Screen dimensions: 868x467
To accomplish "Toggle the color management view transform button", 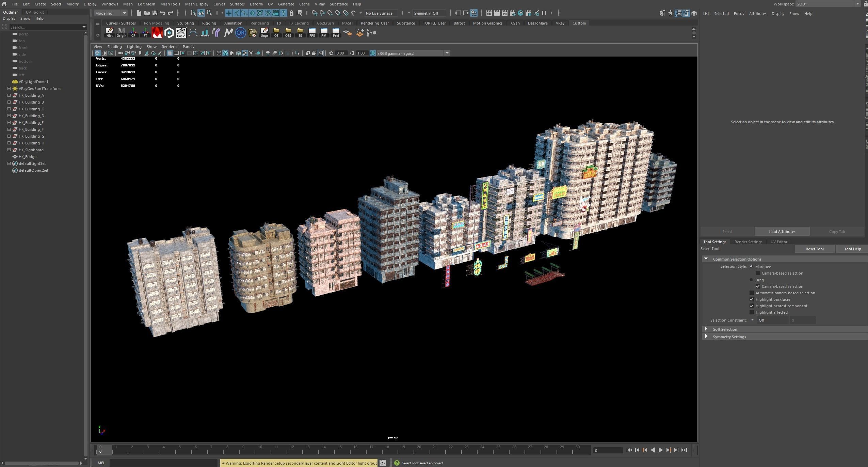I will (x=372, y=53).
